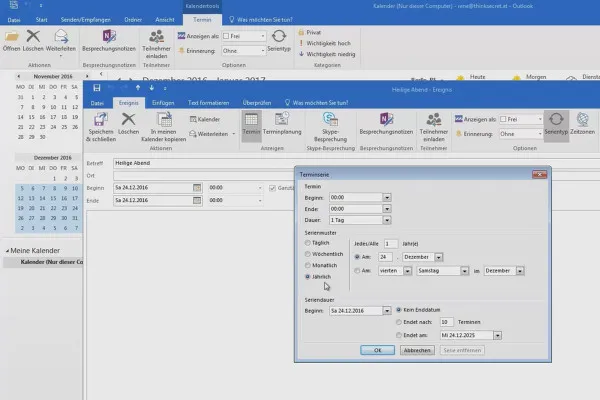
Task: Collapse Meine Kalender group
Action: coord(7,251)
